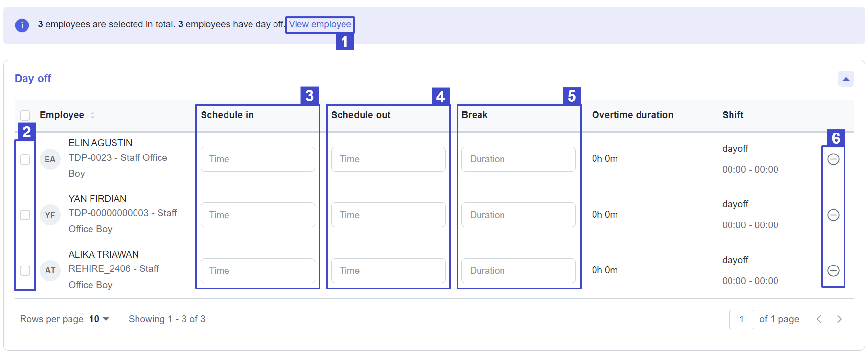Click Break duration field for Alika Triawan
868x355 pixels.
518,271
